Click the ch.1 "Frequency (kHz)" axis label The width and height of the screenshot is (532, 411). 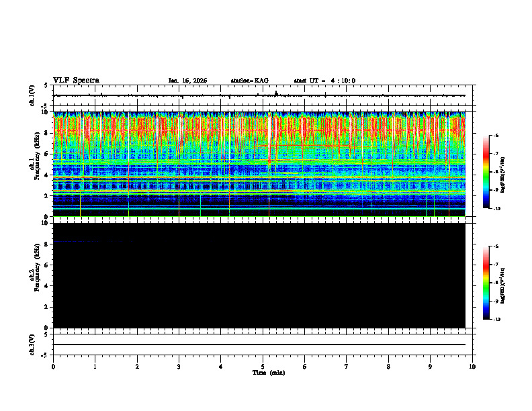coord(37,156)
